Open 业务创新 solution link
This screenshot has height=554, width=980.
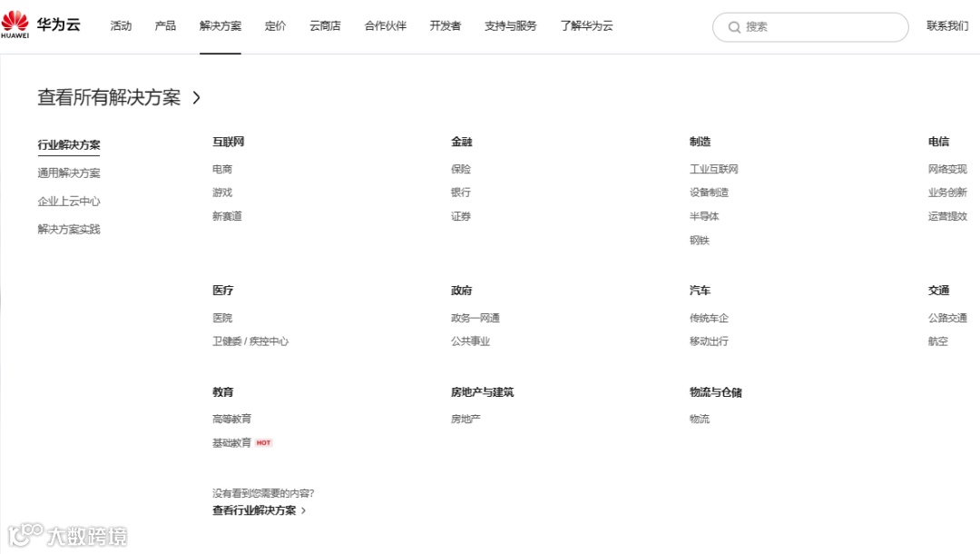coord(947,192)
